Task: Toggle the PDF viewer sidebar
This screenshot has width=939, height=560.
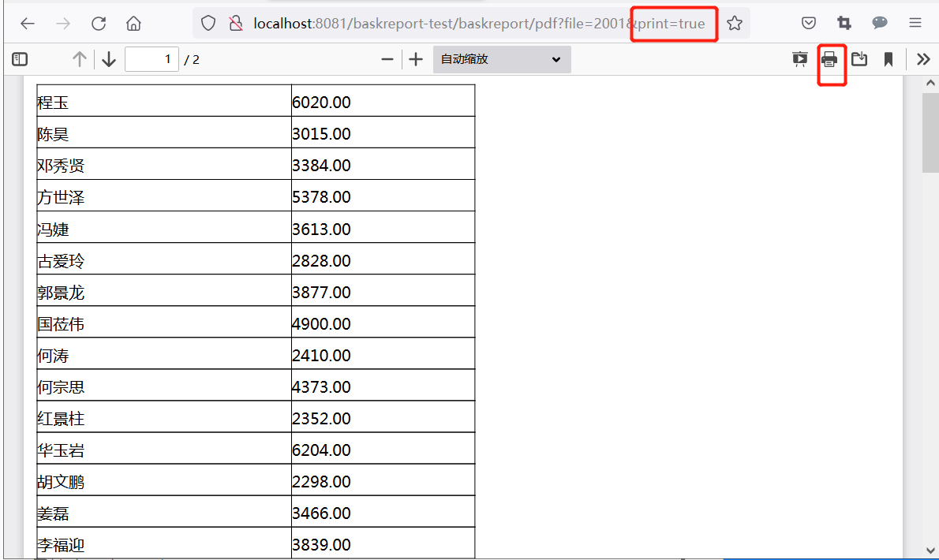Action: click(20, 59)
